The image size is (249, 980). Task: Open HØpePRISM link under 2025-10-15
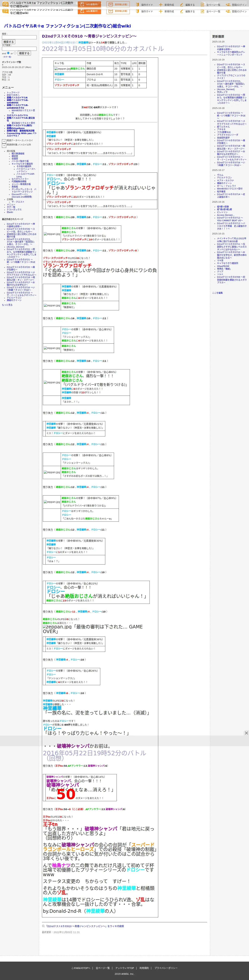click(x=223, y=266)
